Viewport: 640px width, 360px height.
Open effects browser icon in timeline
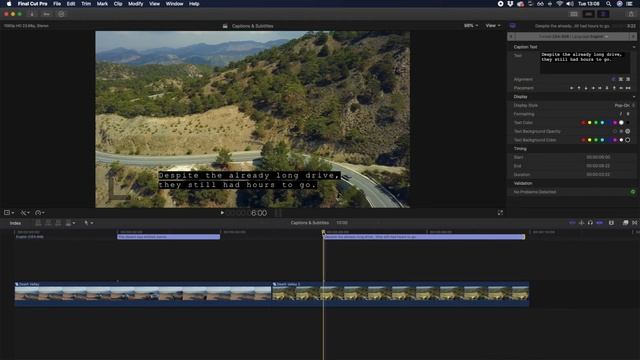coord(625,223)
